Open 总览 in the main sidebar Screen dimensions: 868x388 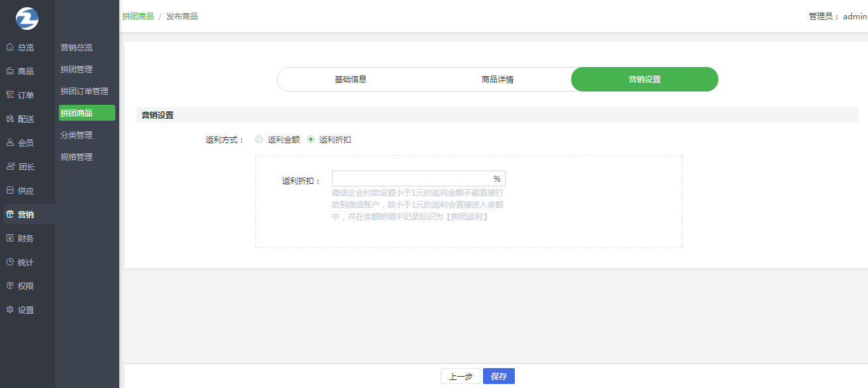tap(27, 48)
